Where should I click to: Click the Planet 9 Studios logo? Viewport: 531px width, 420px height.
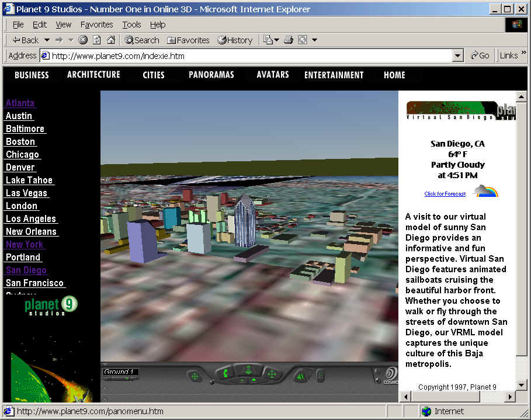click(x=51, y=306)
